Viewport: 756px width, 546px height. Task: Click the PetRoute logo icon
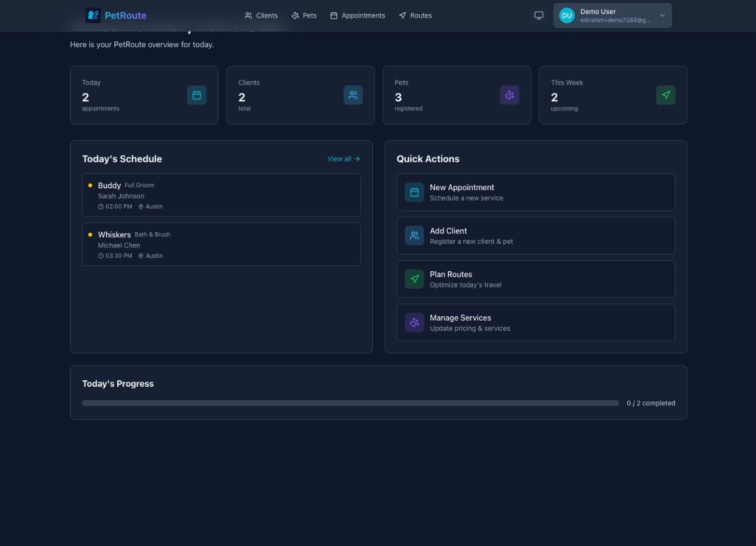(93, 15)
